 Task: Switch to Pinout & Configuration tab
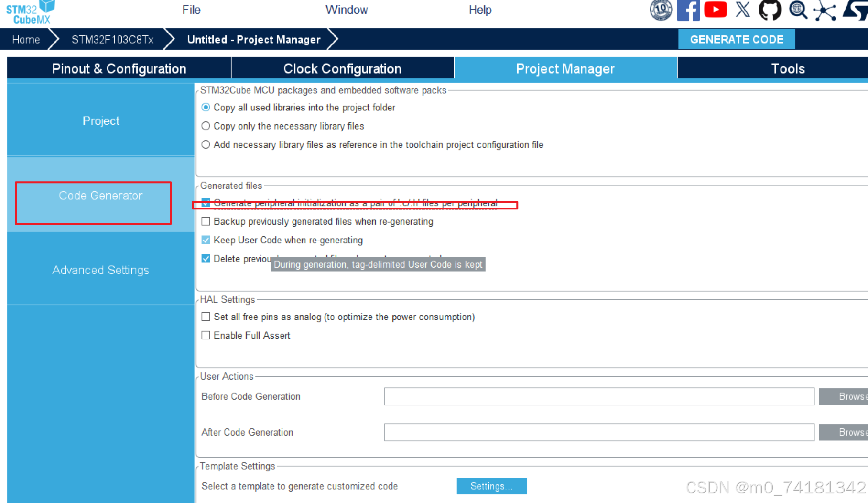(x=119, y=68)
